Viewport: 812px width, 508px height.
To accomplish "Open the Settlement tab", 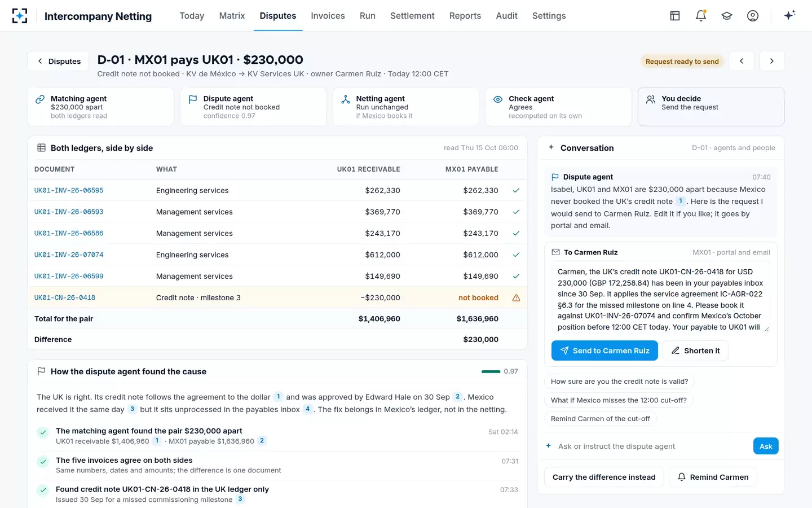I will pos(412,16).
